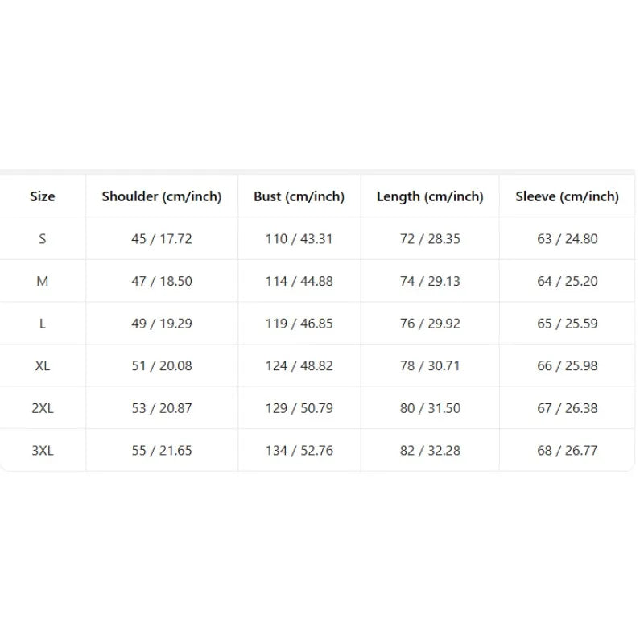Click the 3XL size label
644x644 pixels.
click(x=43, y=451)
